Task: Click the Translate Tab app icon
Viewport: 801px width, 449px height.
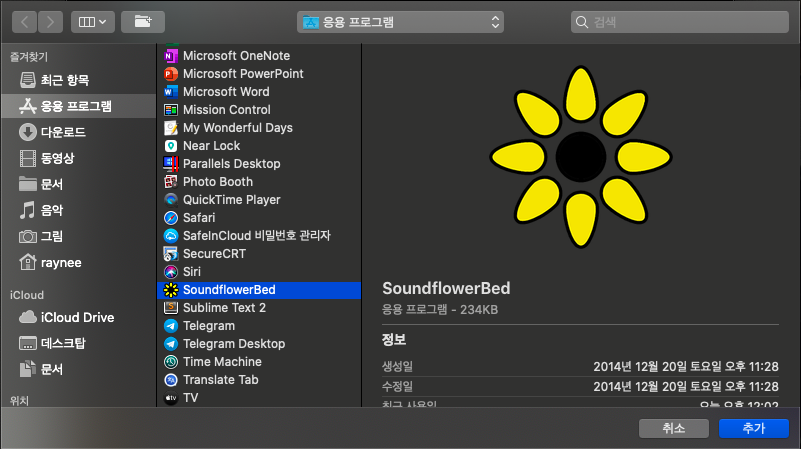Action: coord(171,380)
